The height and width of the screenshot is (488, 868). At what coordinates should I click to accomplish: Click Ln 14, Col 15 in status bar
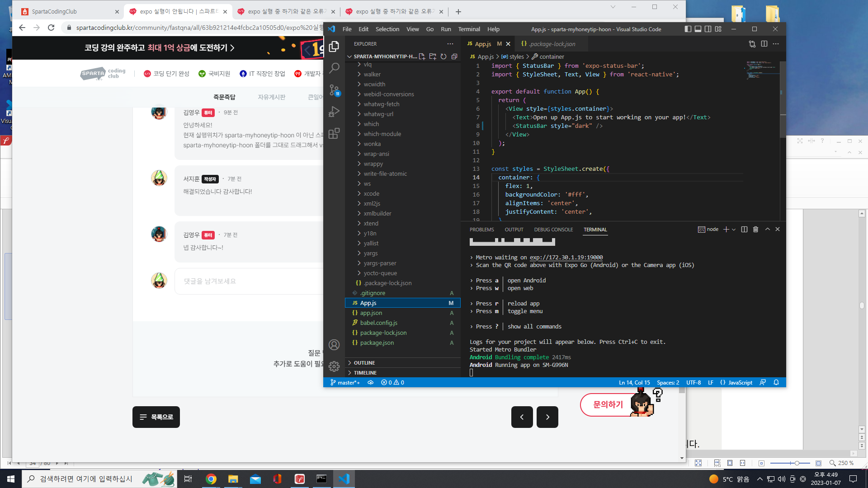click(634, 382)
